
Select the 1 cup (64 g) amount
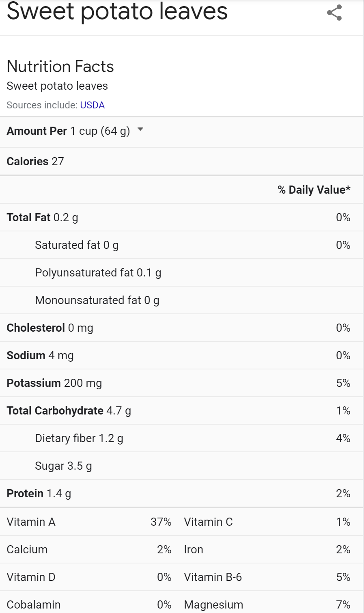coord(100,131)
